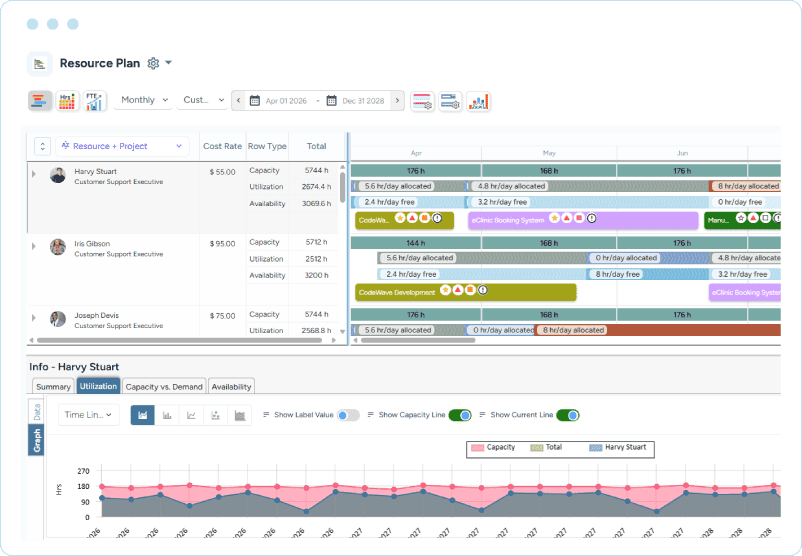Select the bar chart type icon

(167, 415)
